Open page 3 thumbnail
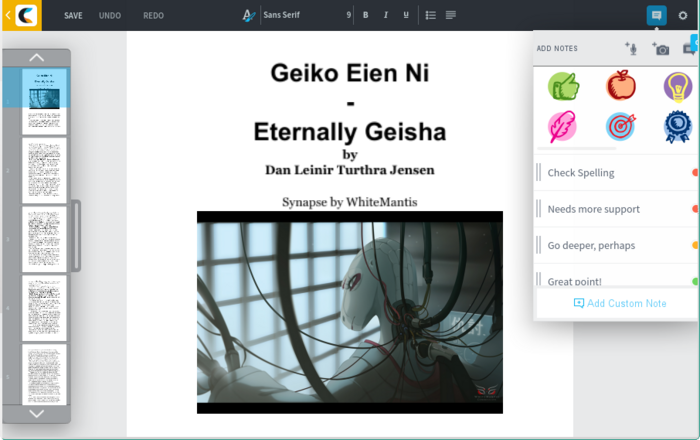The image size is (700, 440). (x=44, y=239)
